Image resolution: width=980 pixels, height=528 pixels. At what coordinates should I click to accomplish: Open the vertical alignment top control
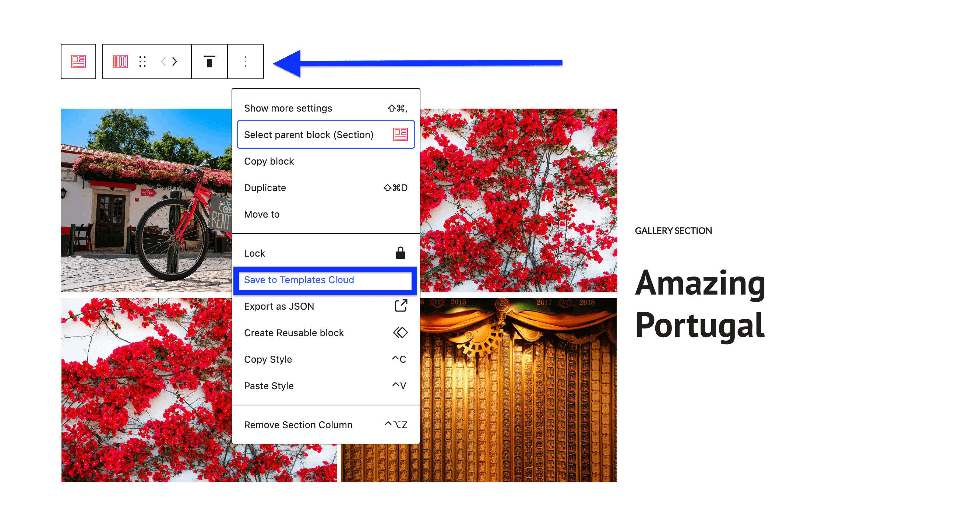click(209, 61)
